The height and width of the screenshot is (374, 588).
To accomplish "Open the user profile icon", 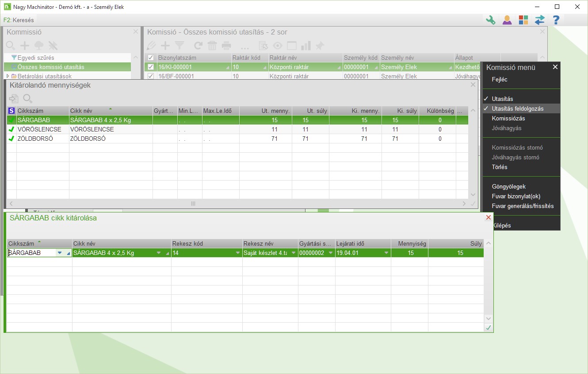I will [x=507, y=20].
